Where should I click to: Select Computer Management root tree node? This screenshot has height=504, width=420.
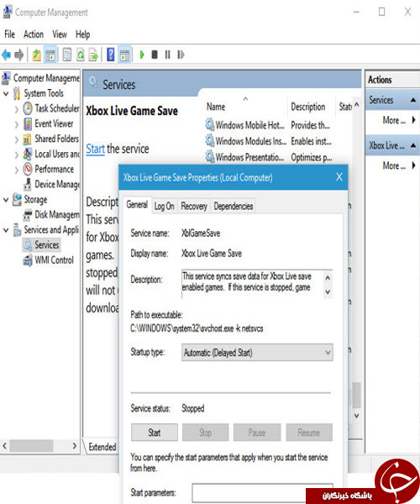pos(41,78)
